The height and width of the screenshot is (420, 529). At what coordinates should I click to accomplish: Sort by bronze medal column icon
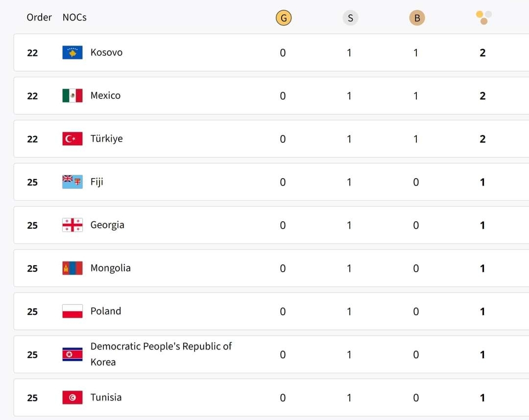point(417,18)
